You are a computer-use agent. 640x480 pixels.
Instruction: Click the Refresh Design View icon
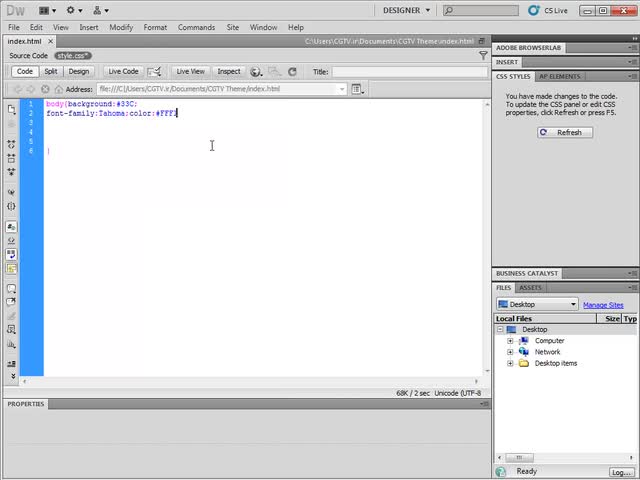(x=292, y=72)
